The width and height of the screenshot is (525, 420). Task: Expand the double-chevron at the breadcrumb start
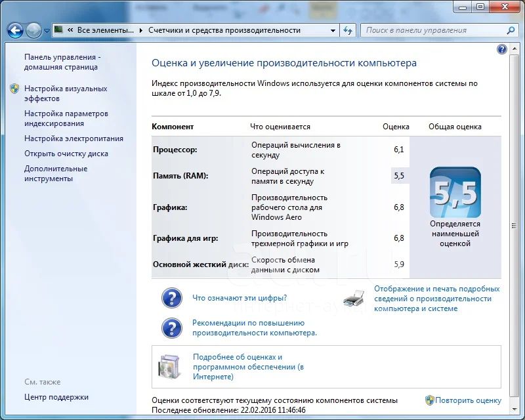pyautogui.click(x=70, y=30)
